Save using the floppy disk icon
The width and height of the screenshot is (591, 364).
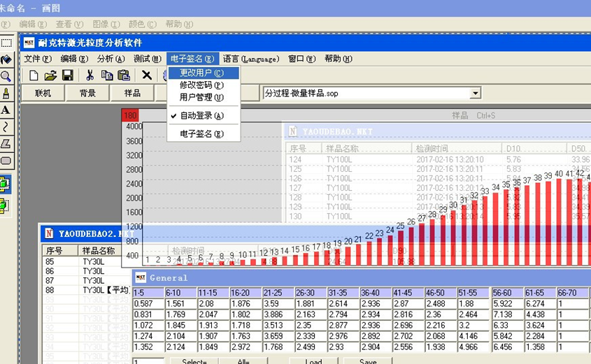point(68,75)
